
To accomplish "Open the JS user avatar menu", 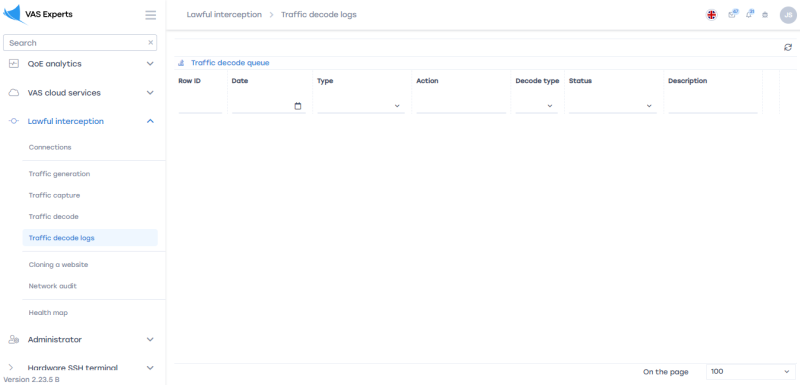I will coord(788,15).
